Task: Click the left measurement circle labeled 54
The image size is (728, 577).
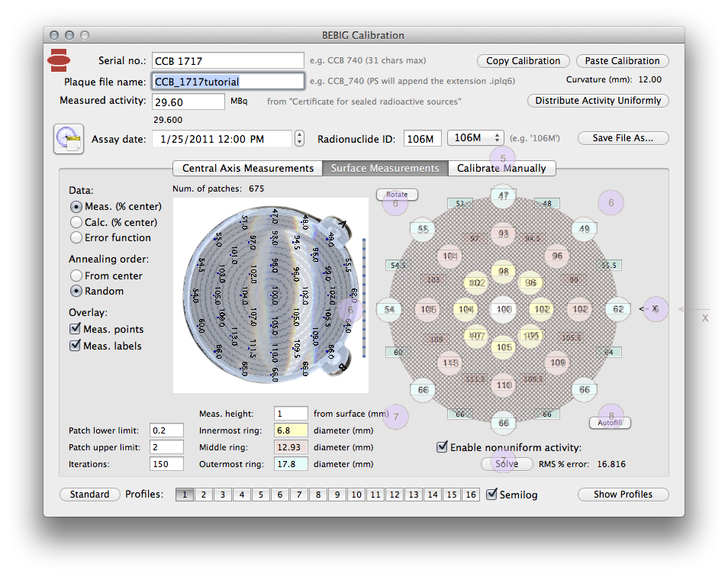Action: point(390,309)
